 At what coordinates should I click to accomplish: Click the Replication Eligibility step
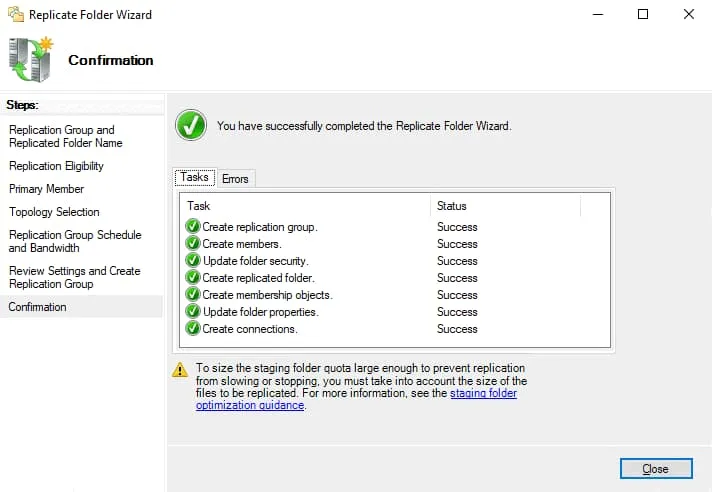coord(56,166)
